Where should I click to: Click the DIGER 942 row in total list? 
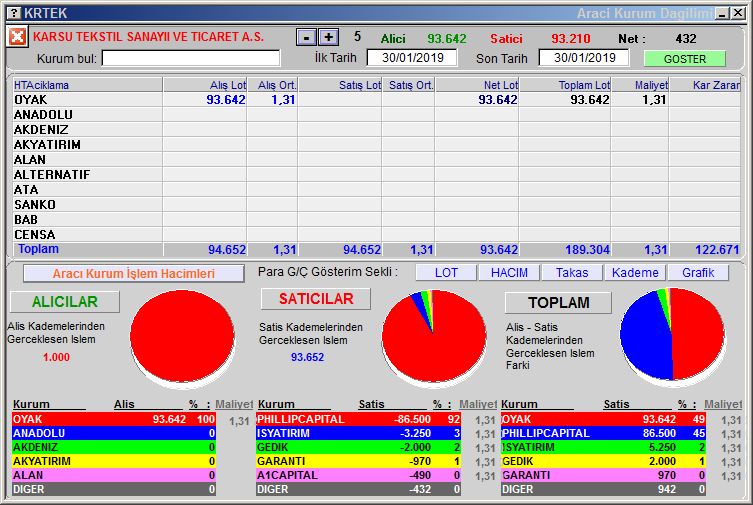(603, 489)
